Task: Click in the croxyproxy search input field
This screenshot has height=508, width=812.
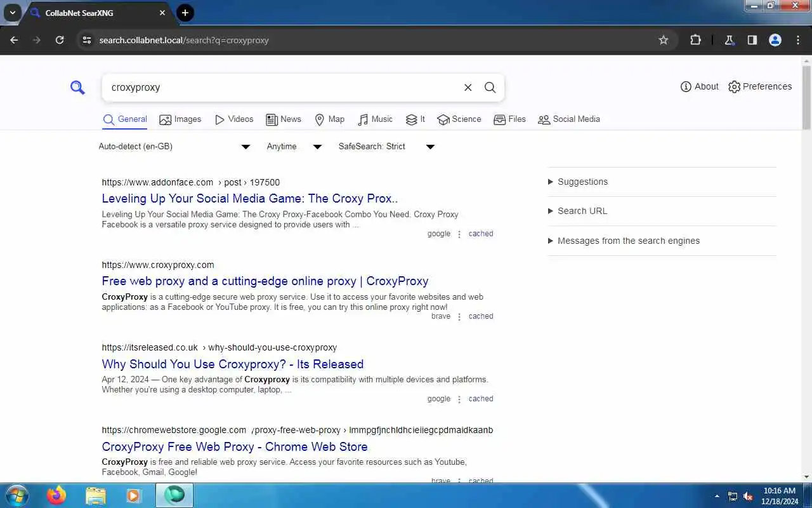Action: click(x=282, y=88)
